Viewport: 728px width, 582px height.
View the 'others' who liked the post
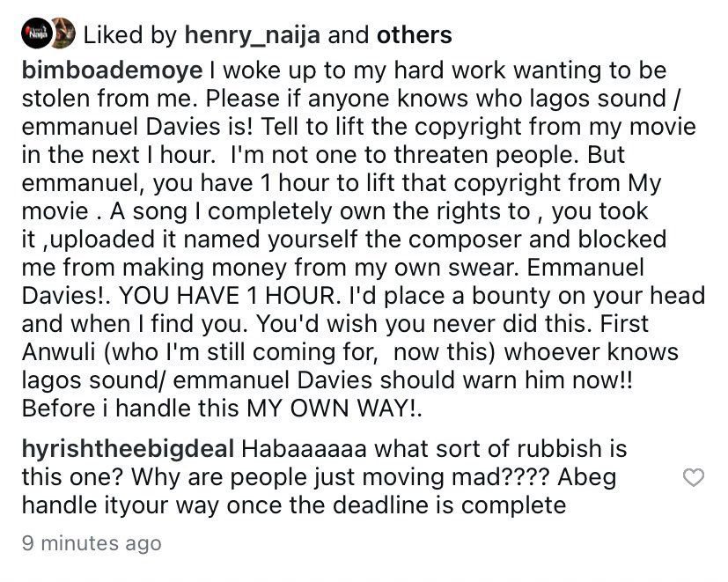click(414, 35)
